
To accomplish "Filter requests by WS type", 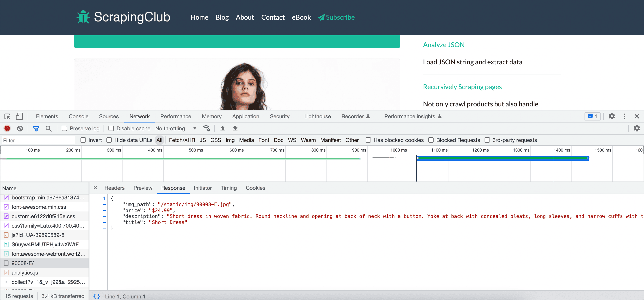I will [292, 140].
